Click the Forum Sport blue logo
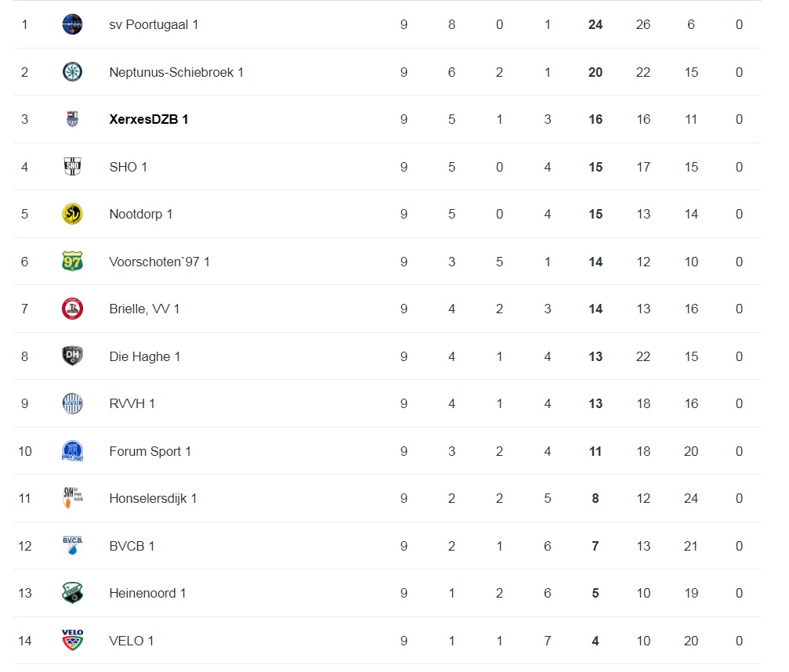Viewport: 789px width, 672px height. click(x=72, y=451)
